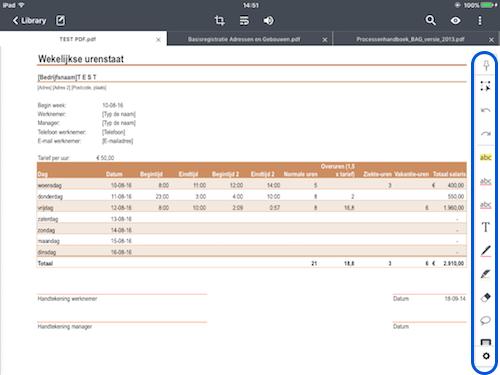Switch to the TEST PDF.pdf tab
This screenshot has height=375, width=500.
[x=77, y=39]
